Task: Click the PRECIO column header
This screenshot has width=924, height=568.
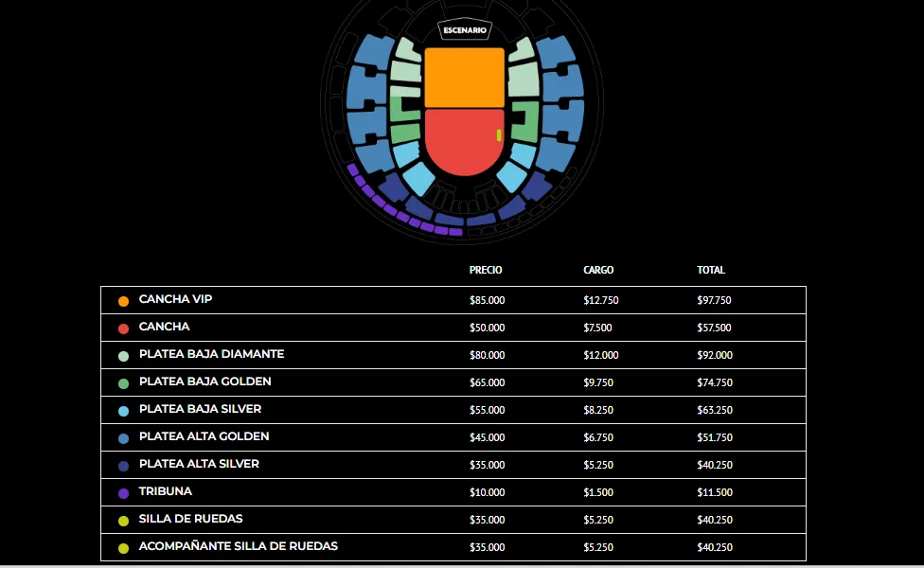Action: (x=486, y=270)
